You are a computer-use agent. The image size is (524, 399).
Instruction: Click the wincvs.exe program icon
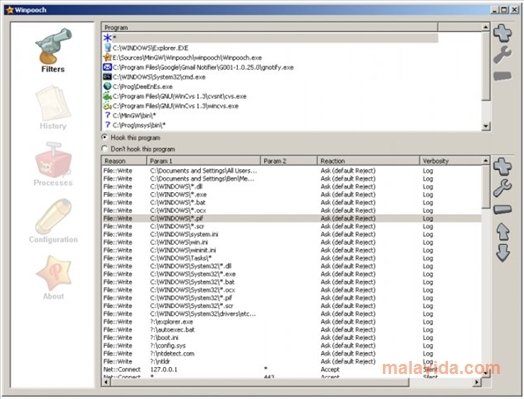click(107, 106)
